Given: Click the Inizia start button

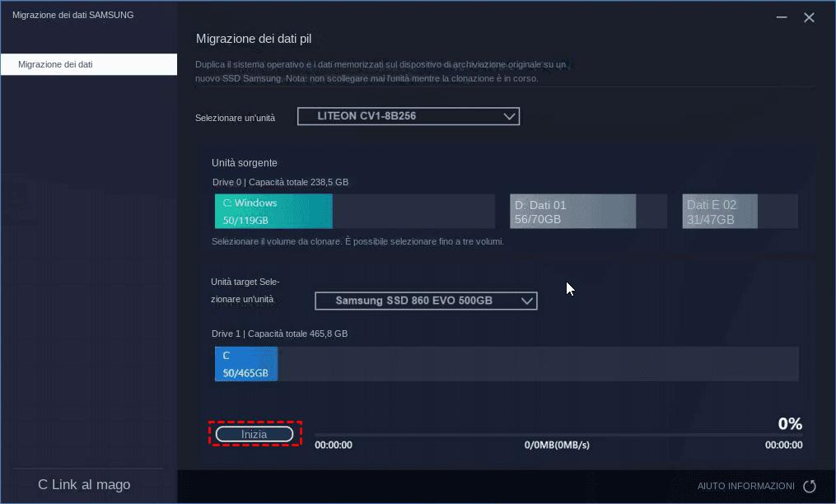Looking at the screenshot, I should 255,434.
